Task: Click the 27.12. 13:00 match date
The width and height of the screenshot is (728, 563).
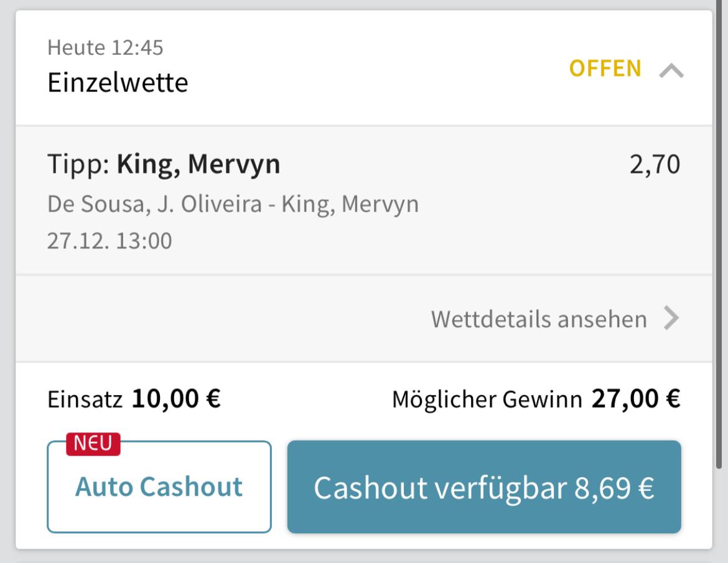Action: 110,241
